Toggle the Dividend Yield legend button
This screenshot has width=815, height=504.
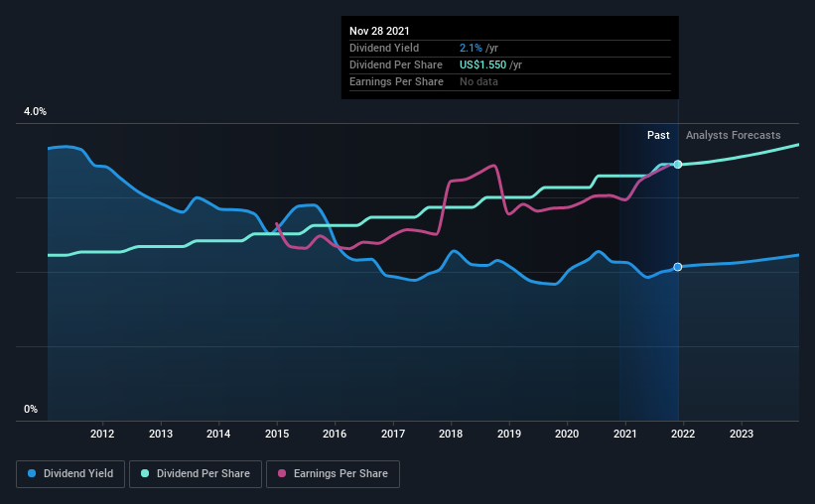70,474
